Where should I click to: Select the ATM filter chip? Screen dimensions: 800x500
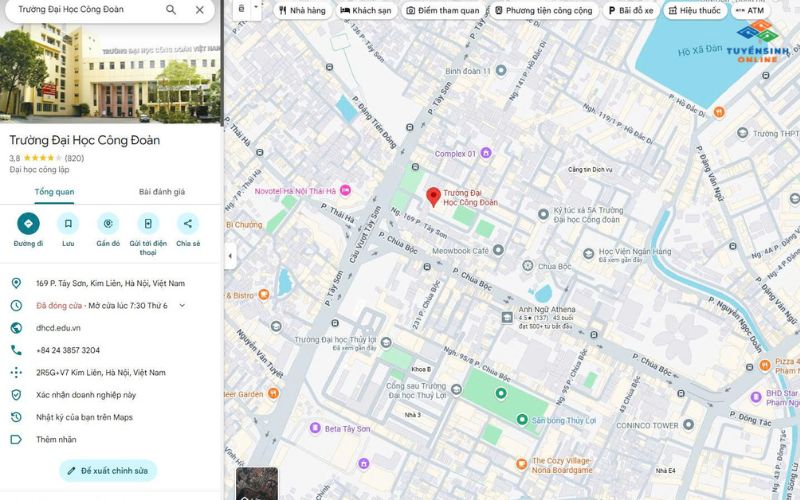click(x=751, y=10)
